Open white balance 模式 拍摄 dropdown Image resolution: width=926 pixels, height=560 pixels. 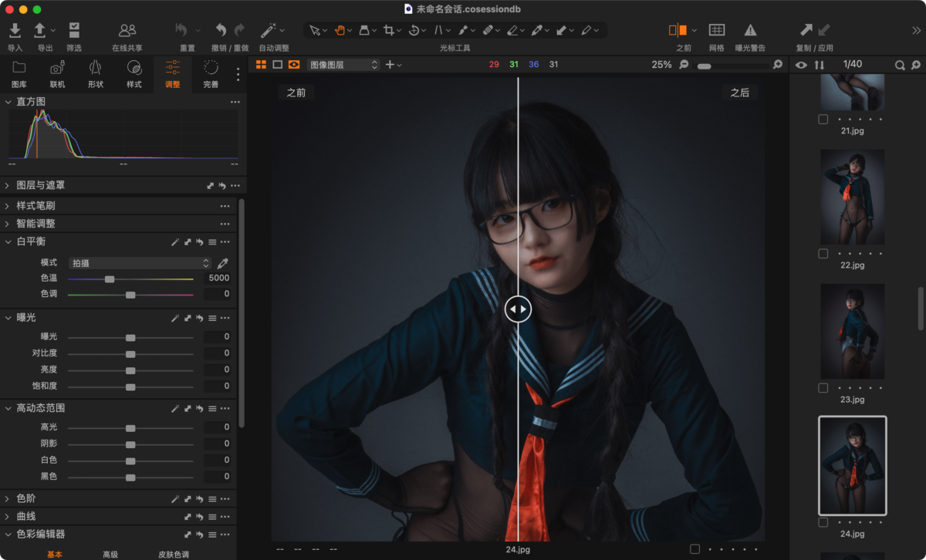pyautogui.click(x=140, y=263)
